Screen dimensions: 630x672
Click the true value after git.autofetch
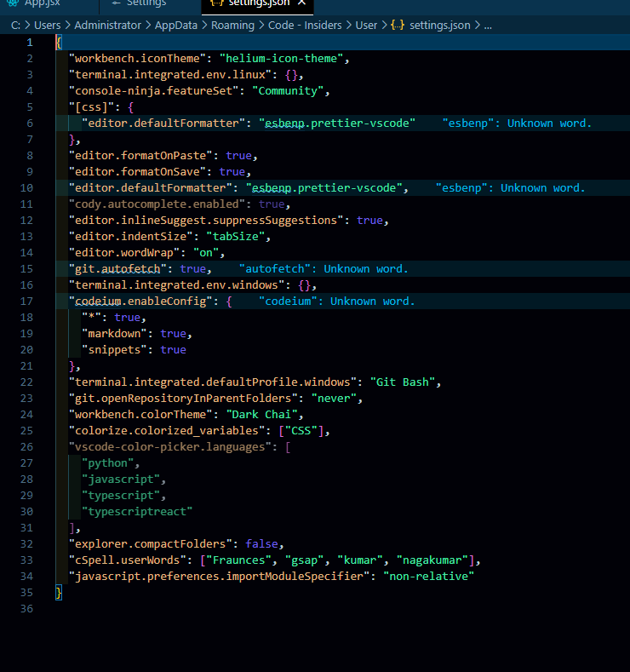click(x=193, y=269)
